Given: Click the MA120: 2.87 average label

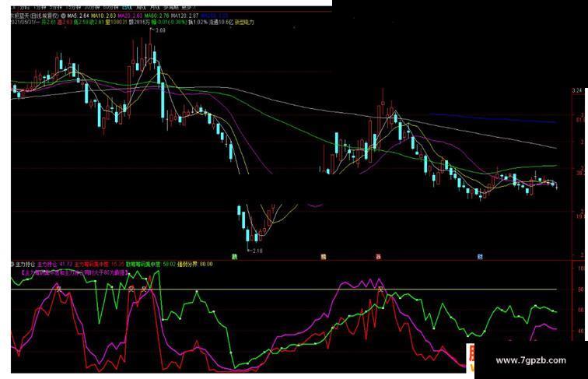Looking at the screenshot, I should click(x=184, y=16).
